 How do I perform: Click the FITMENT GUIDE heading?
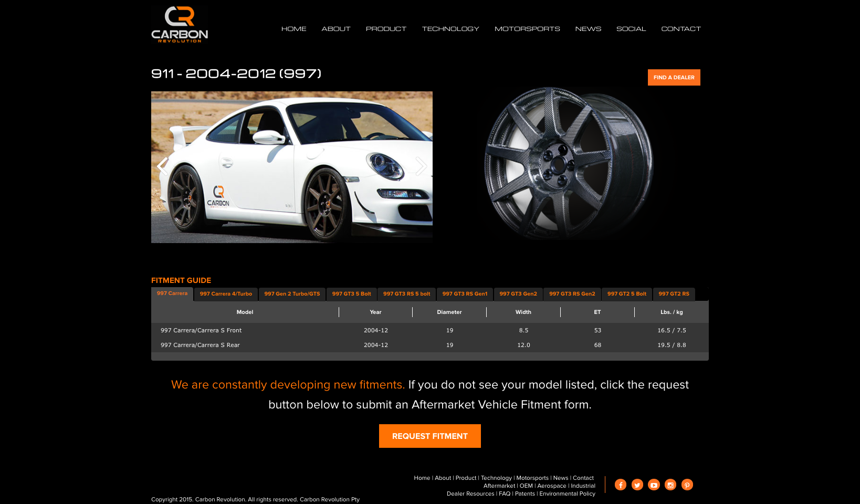tap(181, 280)
